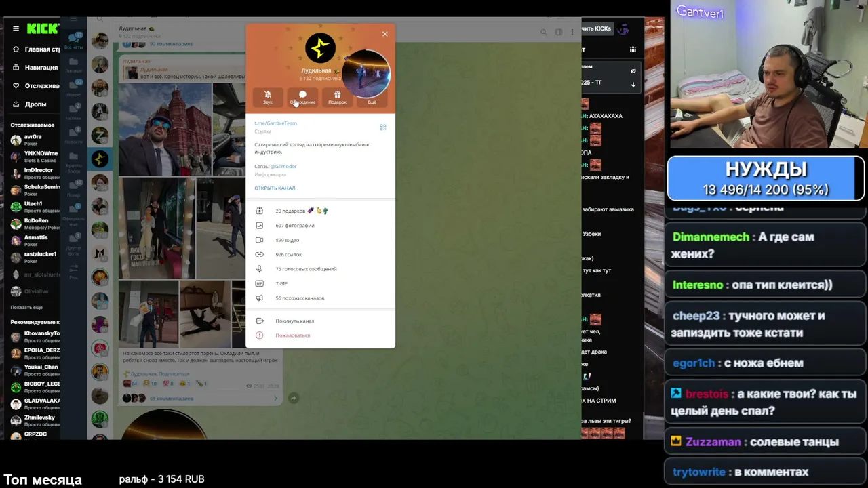The image size is (868, 488).
Task: Open Отслеживаемые in Kick sidebar
Action: 35,86
